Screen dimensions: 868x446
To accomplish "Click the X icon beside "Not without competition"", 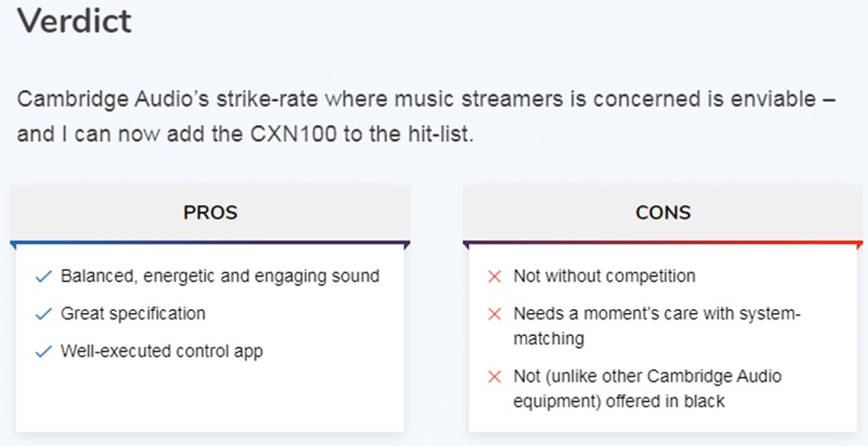I will click(494, 276).
